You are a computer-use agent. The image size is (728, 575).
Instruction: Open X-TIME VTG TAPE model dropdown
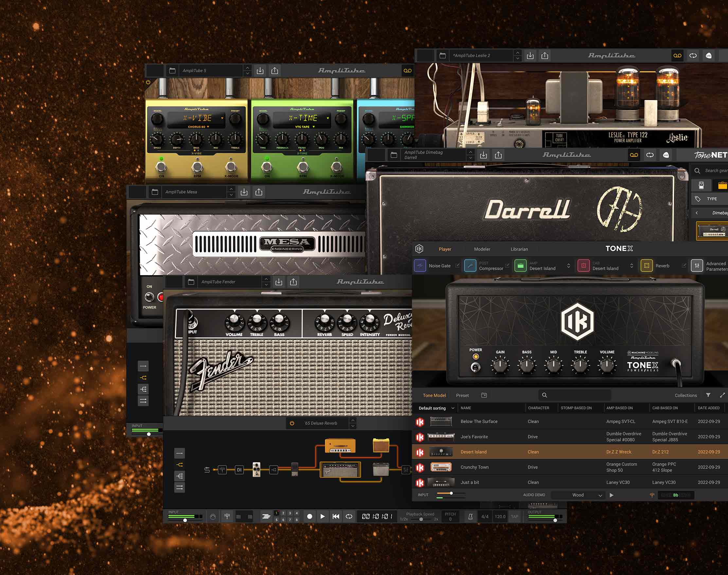click(x=305, y=127)
